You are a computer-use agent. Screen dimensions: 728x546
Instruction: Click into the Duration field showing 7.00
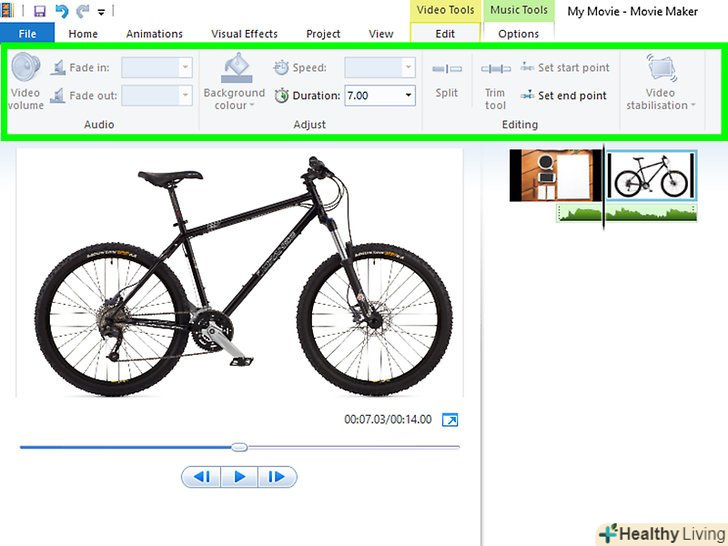(x=373, y=96)
